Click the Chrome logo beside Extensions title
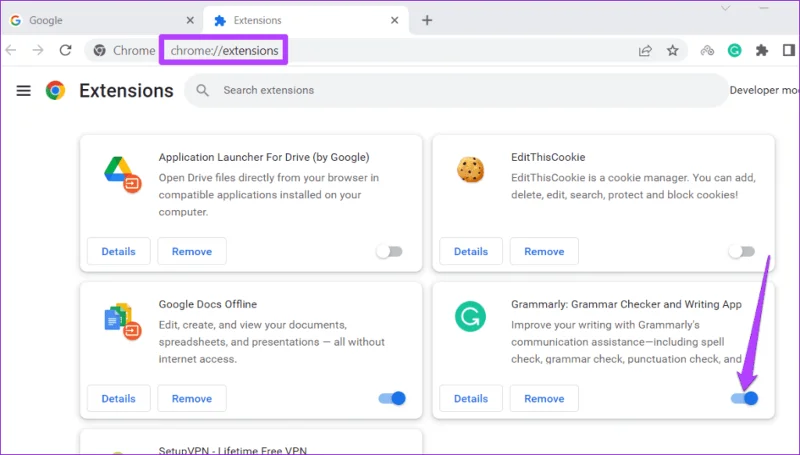800x455 pixels. click(55, 91)
